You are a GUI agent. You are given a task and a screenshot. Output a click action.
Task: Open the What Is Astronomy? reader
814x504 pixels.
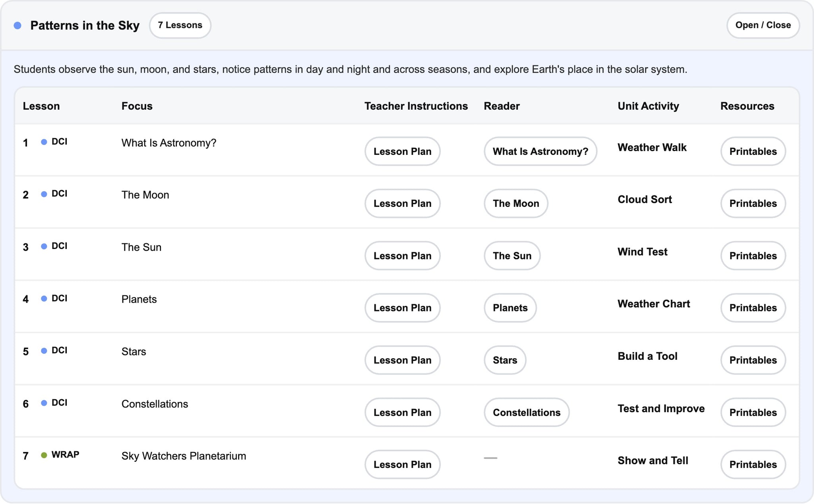(x=540, y=151)
